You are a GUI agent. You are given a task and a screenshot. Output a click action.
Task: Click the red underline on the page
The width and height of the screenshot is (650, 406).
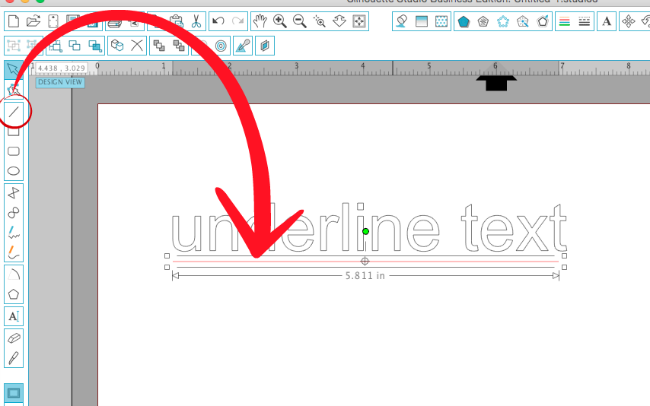click(x=365, y=261)
